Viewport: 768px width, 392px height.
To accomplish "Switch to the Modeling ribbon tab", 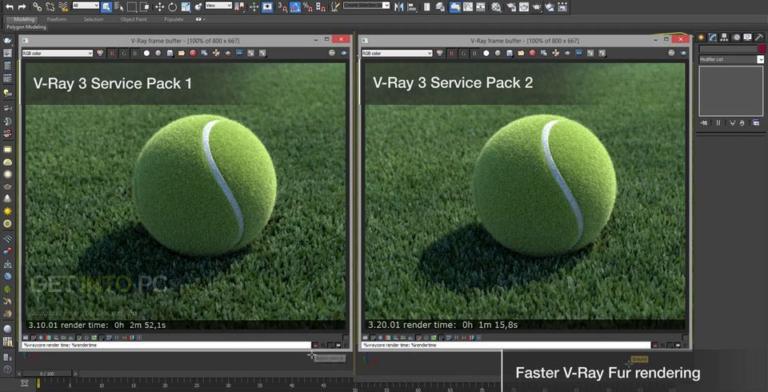I will pyautogui.click(x=24, y=20).
